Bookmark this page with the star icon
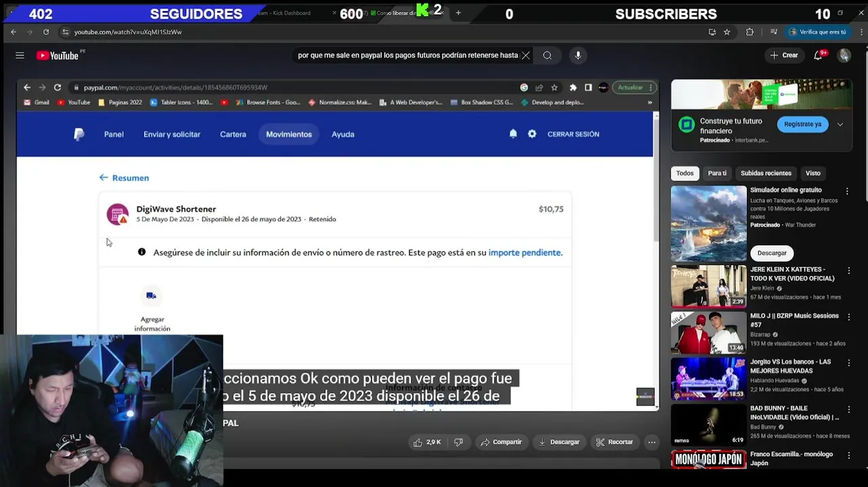 click(x=727, y=32)
